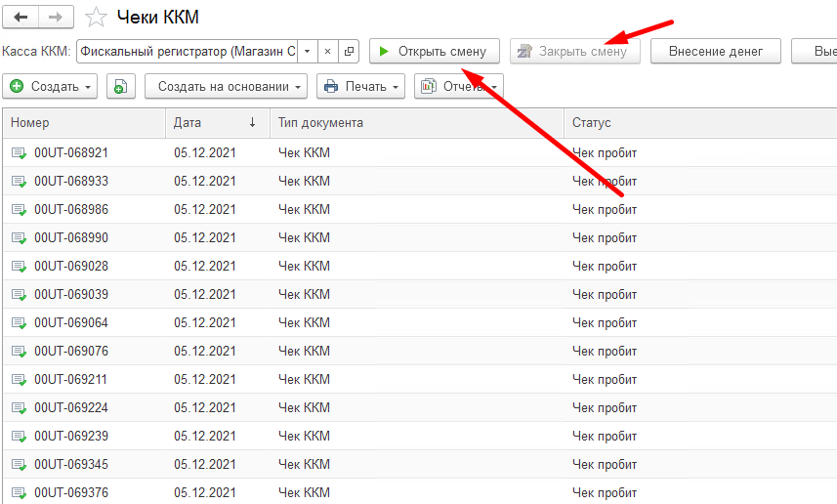This screenshot has height=504, width=837.
Task: Go forward using the right arrow button
Action: click(56, 17)
